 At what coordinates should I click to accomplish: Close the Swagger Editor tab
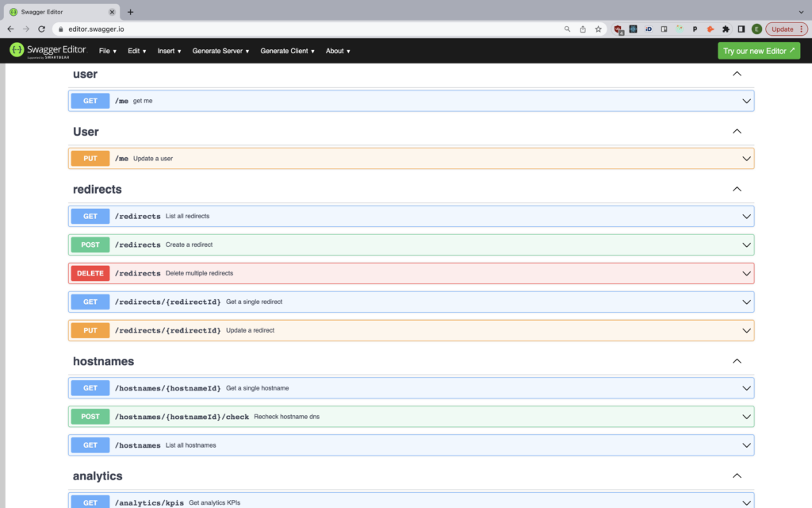pos(112,12)
